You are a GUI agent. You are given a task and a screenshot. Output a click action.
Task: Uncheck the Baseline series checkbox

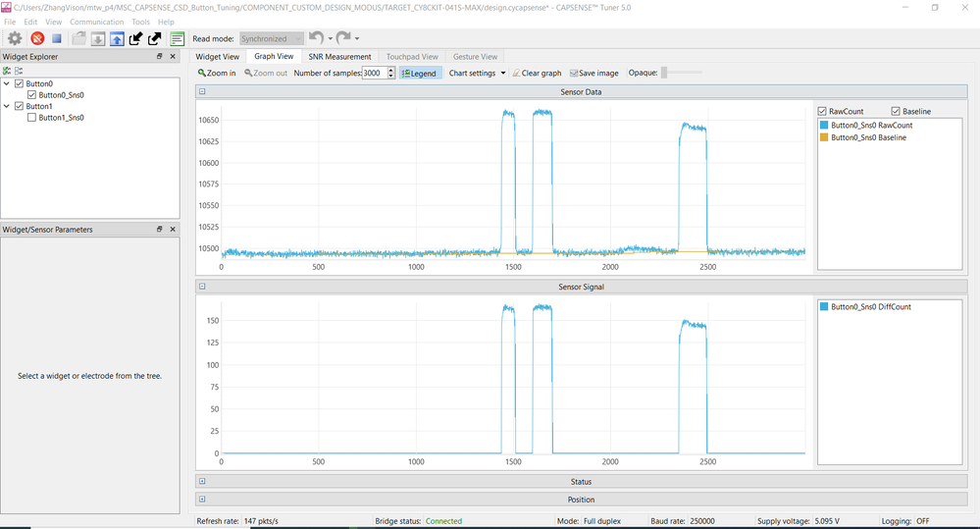pyautogui.click(x=896, y=112)
